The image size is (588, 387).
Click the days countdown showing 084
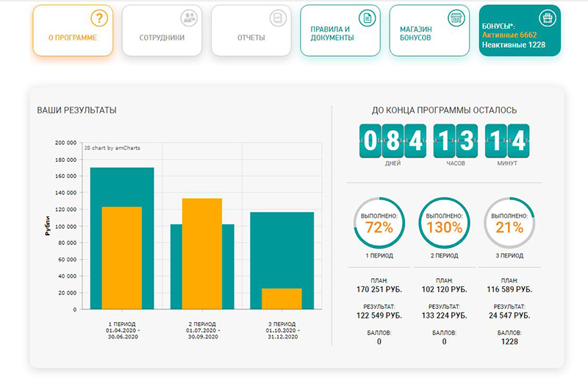point(392,140)
